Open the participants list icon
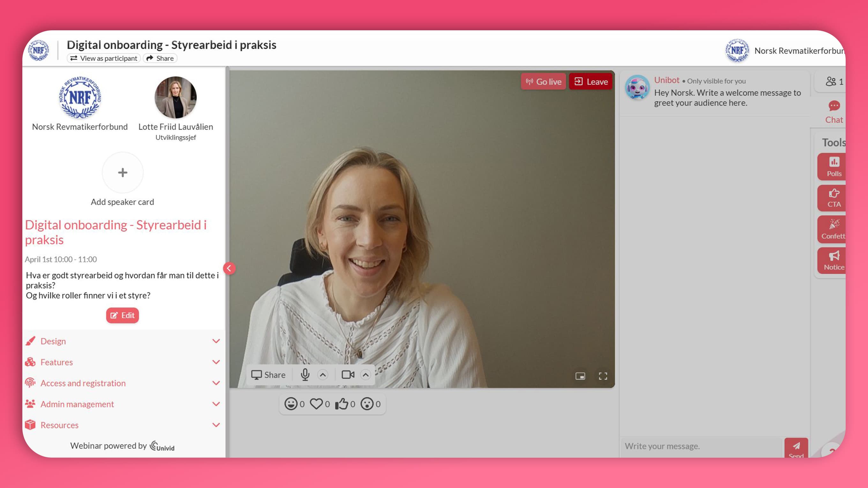 (831, 81)
